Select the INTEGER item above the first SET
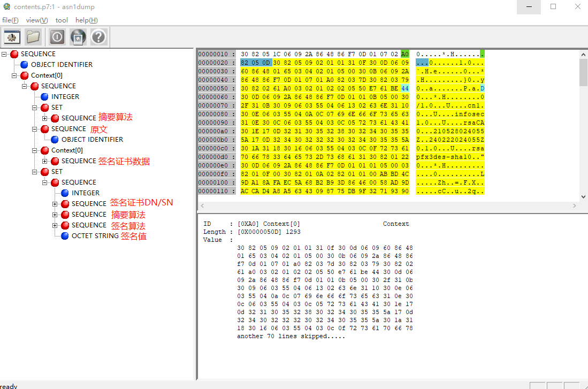 tap(65, 97)
